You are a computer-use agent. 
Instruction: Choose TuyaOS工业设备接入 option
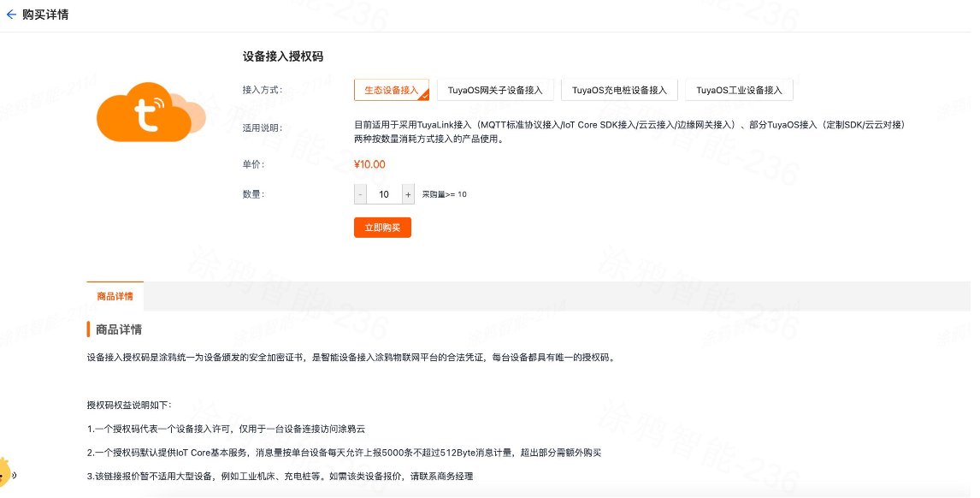point(739,90)
